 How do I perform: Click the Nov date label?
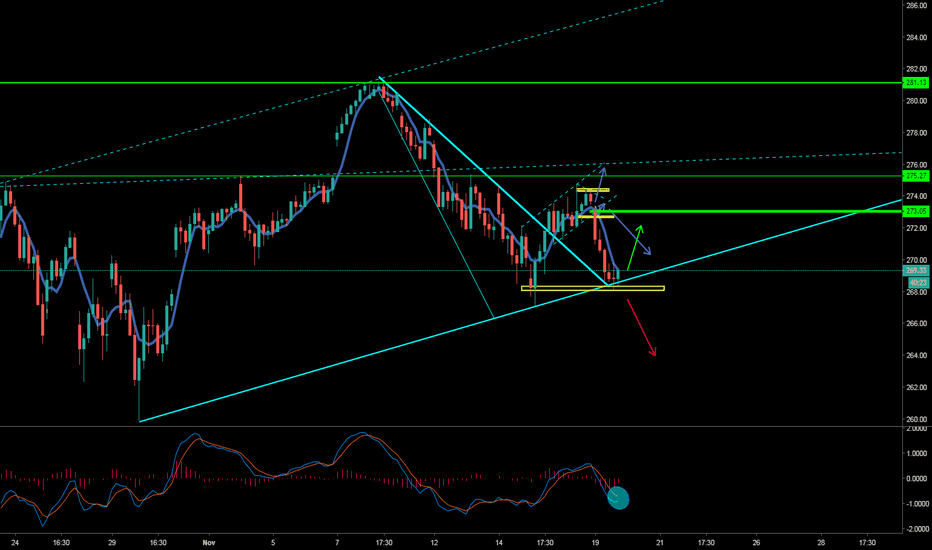click(x=208, y=542)
